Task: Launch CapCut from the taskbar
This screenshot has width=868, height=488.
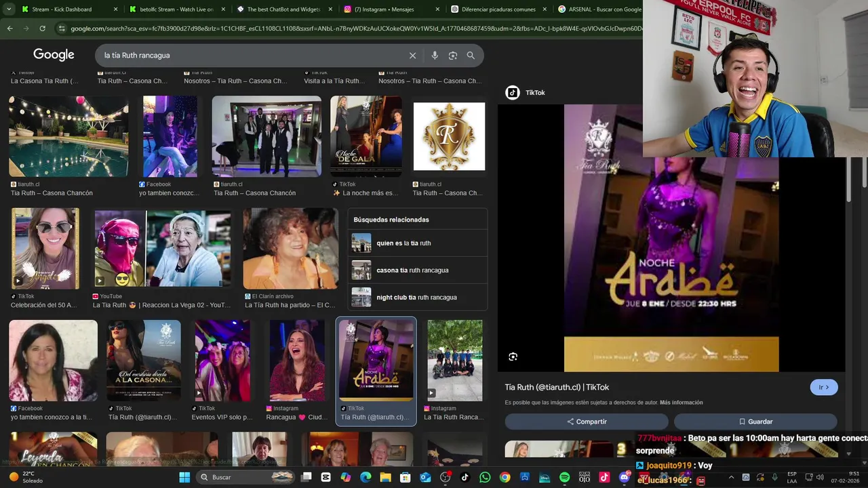Action: 326,477
